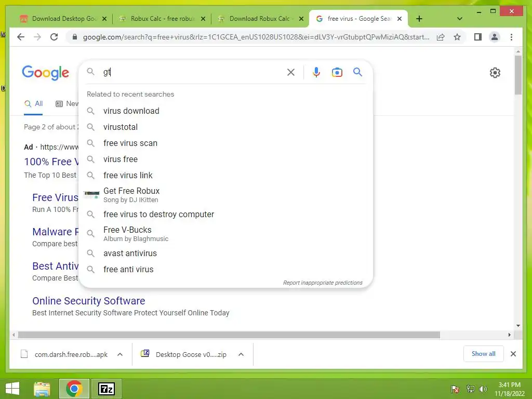This screenshot has width=532, height=399.
Task: Choose the 'free virus scan' suggestion
Action: coord(225,143)
